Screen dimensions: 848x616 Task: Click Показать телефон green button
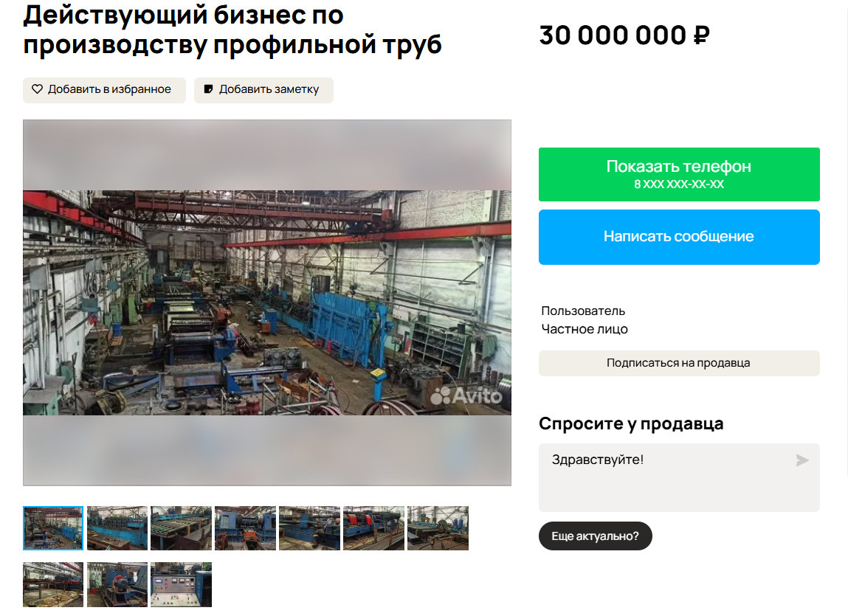[679, 174]
